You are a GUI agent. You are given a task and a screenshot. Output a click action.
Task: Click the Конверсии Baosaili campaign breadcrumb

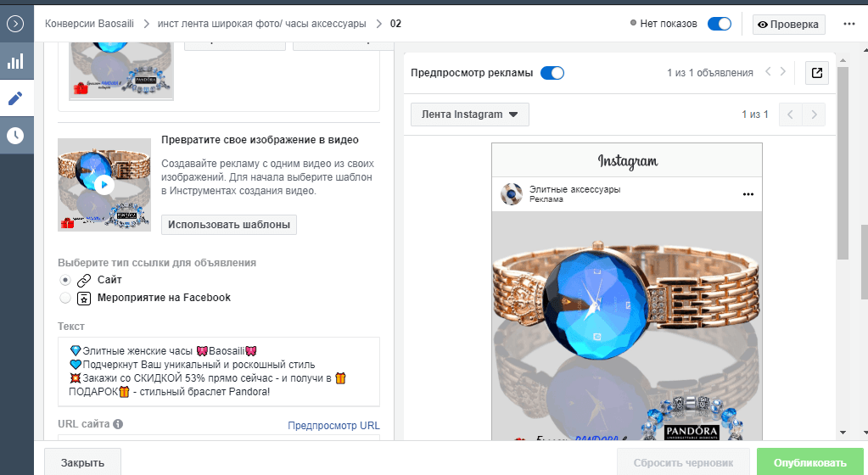pos(89,24)
